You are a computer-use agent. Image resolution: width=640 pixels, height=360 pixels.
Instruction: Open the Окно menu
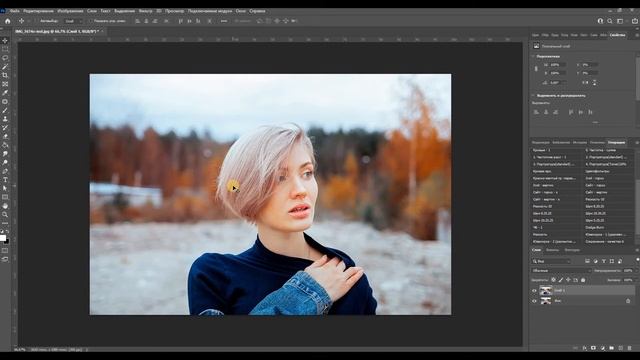pyautogui.click(x=240, y=11)
